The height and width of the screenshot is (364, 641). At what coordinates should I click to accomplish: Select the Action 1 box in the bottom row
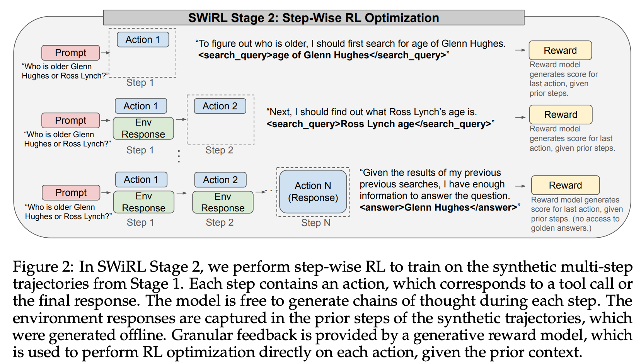[x=141, y=179]
